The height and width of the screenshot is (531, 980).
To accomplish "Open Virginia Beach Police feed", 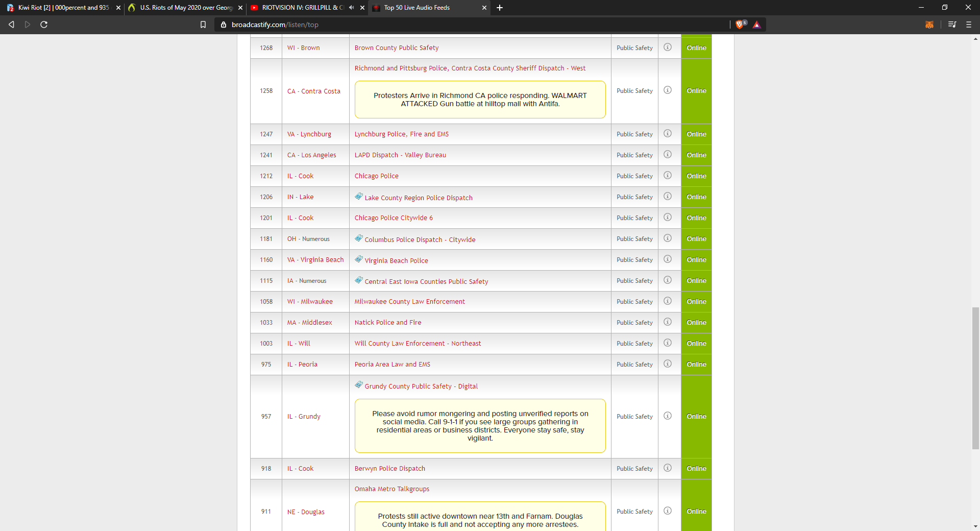I will [x=396, y=260].
